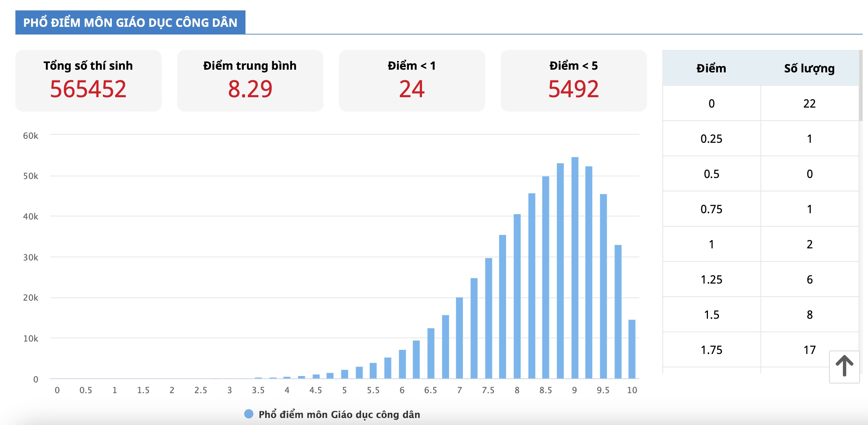This screenshot has width=868, height=425.
Task: Click the bar at score 6.5
Action: click(x=431, y=353)
